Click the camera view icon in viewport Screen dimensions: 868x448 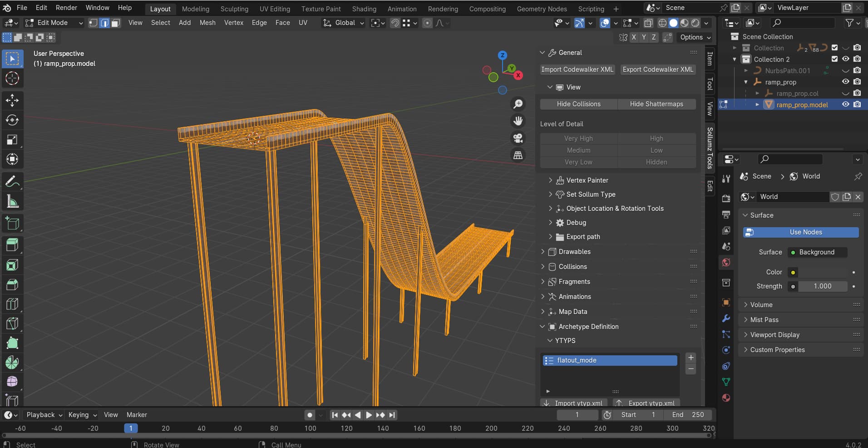point(518,138)
